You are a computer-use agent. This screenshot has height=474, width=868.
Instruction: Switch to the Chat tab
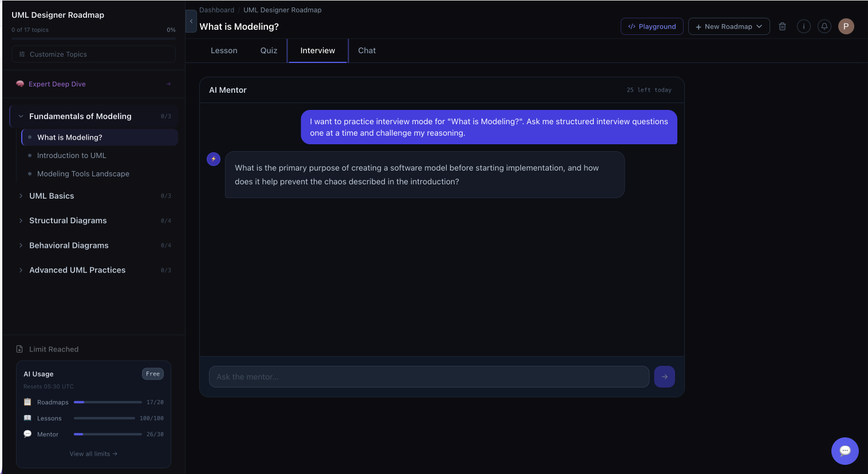[367, 50]
